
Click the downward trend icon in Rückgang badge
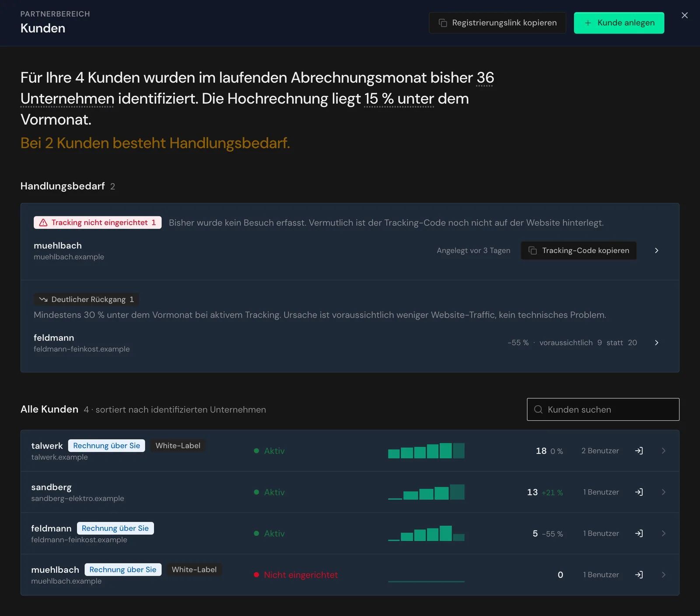[43, 299]
